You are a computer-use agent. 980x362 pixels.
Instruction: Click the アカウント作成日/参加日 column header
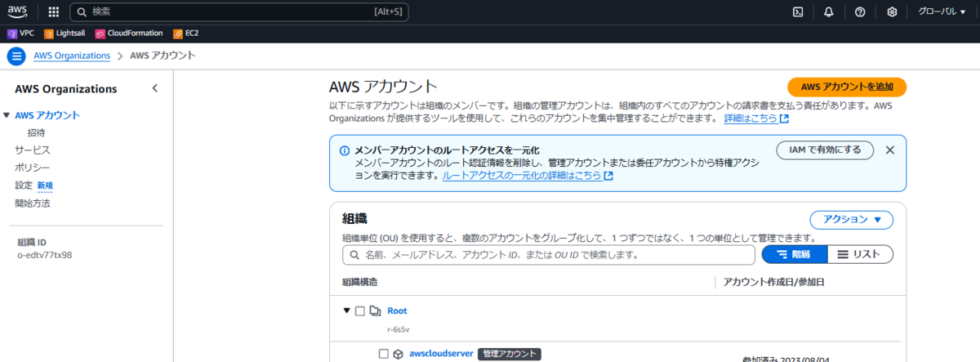coord(773,282)
